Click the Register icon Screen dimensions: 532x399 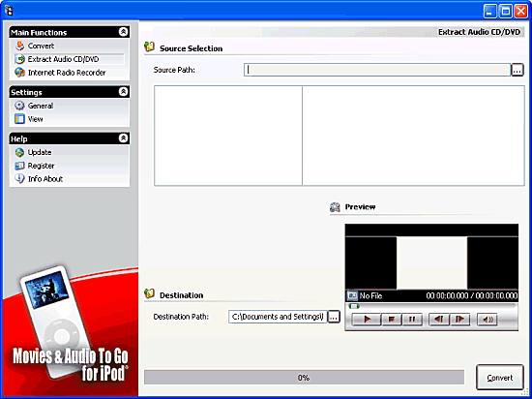[19, 166]
